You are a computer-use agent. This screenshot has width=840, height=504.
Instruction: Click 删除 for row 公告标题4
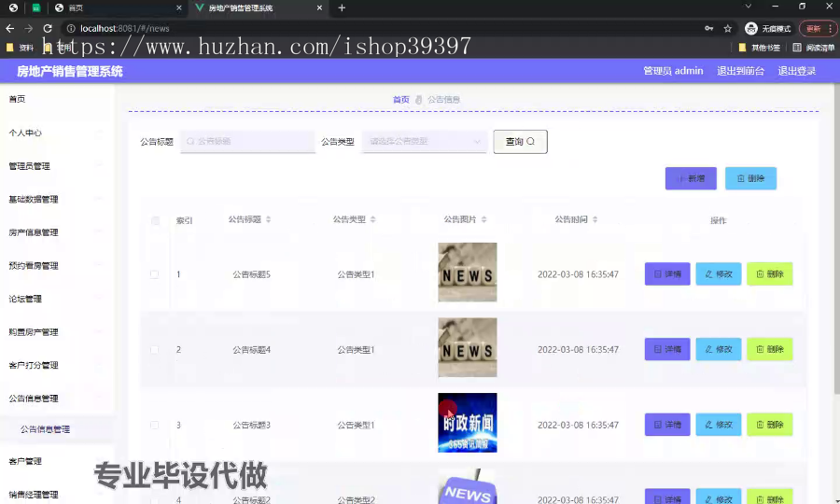click(x=769, y=349)
